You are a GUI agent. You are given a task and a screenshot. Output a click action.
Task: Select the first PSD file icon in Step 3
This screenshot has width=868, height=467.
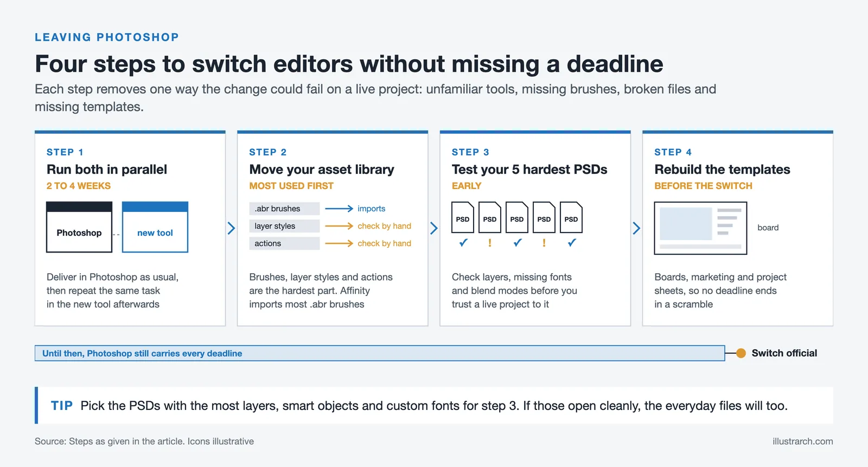pyautogui.click(x=463, y=217)
